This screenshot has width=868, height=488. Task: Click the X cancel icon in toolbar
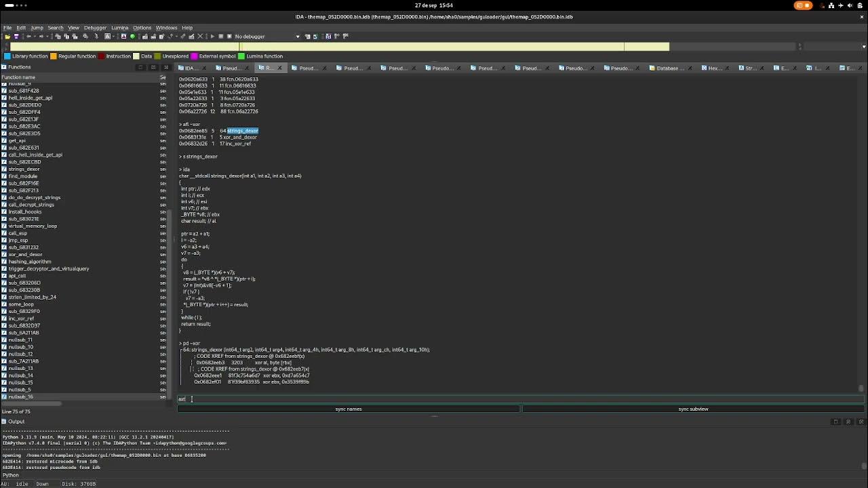click(200, 36)
